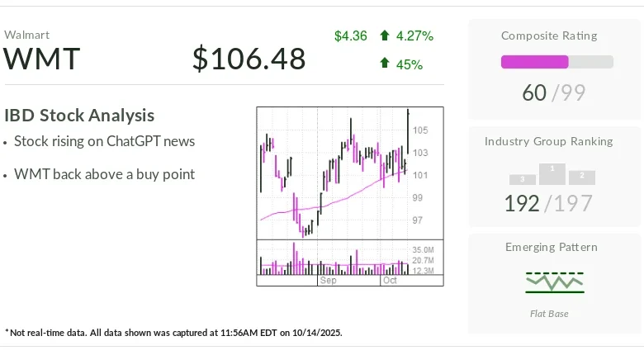Click the $106.48 stock price
The width and height of the screenshot is (644, 355).
coord(249,59)
